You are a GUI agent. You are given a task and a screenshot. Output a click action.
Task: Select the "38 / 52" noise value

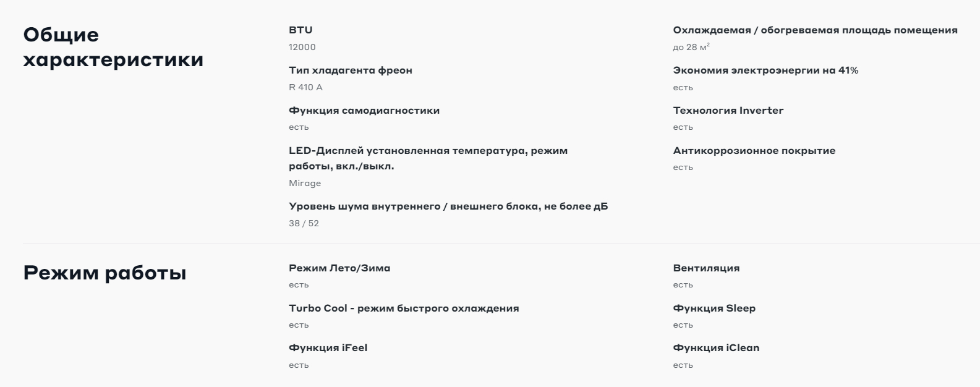point(304,223)
